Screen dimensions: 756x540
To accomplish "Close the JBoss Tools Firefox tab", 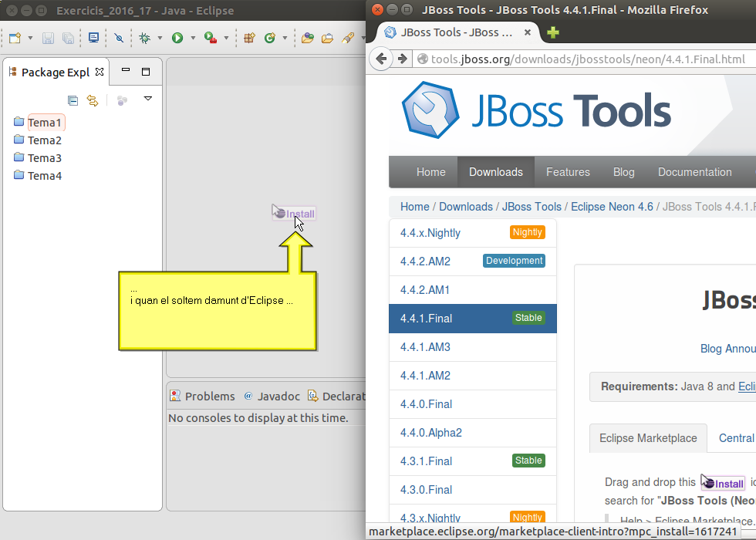I will tap(528, 32).
